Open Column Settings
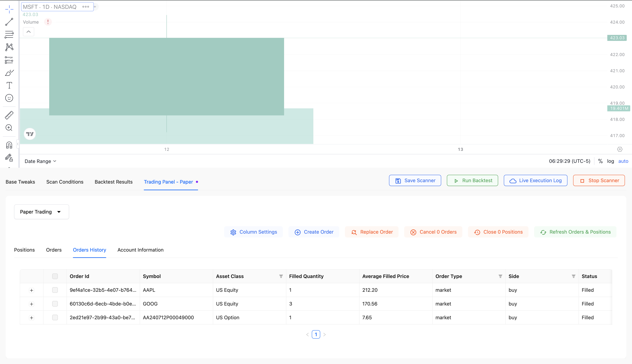 253,232
